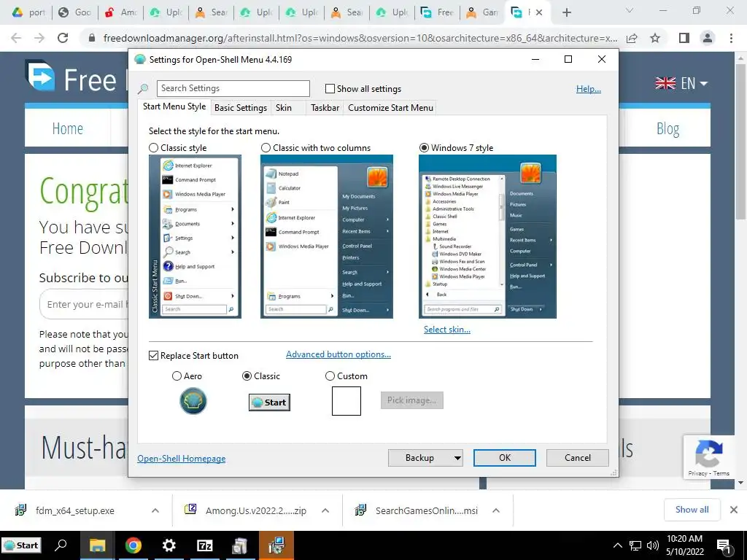Click Cancel button in settings dialog

pos(578,458)
